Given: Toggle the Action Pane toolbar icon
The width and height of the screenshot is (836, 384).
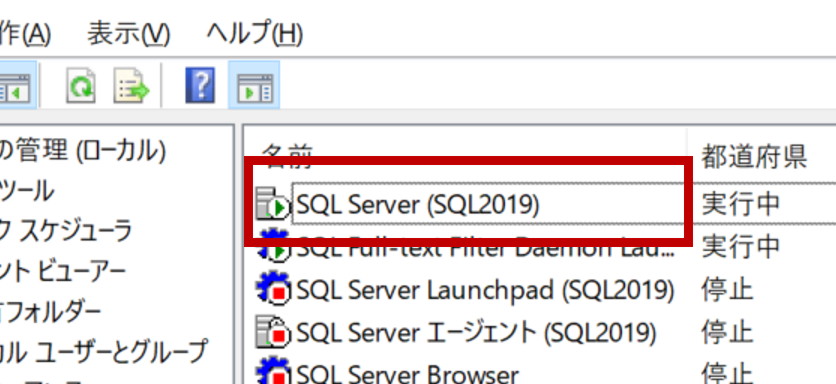Looking at the screenshot, I should click(x=254, y=85).
